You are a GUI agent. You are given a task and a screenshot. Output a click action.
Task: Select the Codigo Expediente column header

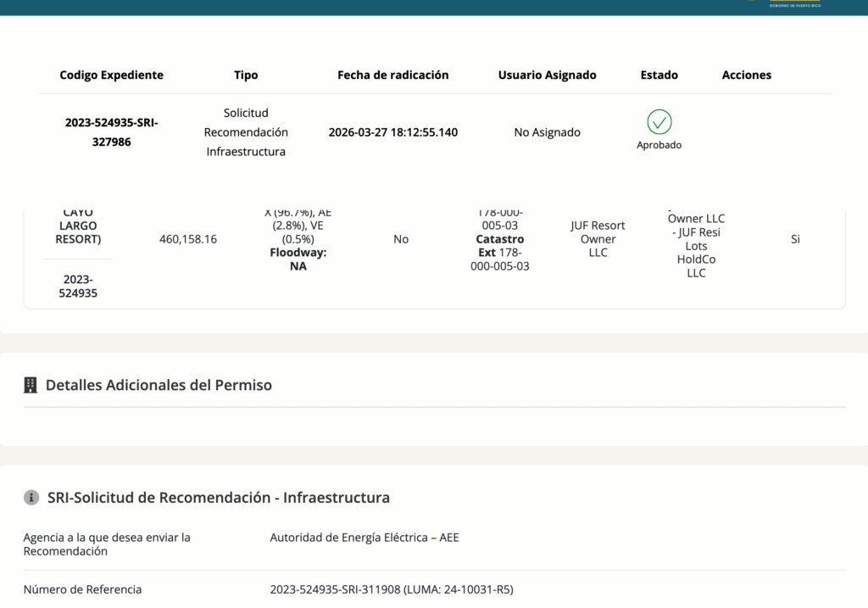(111, 75)
